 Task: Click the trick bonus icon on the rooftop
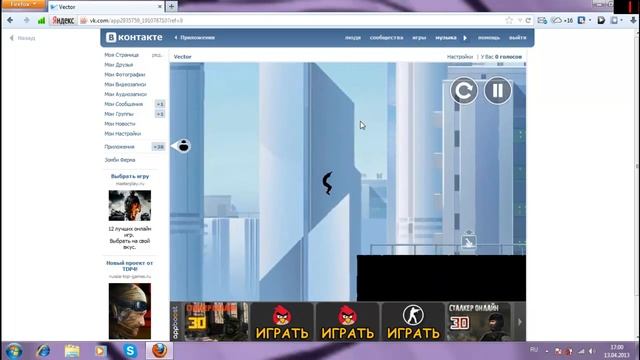point(469,242)
